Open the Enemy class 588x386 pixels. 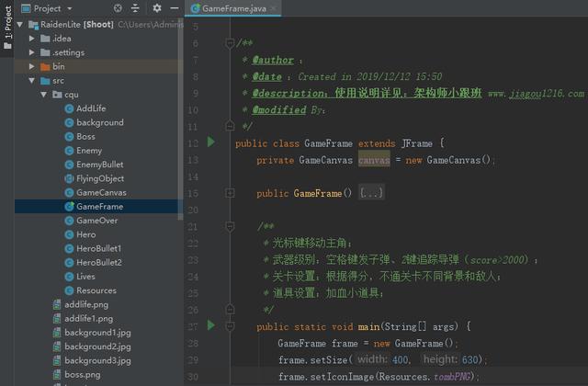[x=89, y=151]
